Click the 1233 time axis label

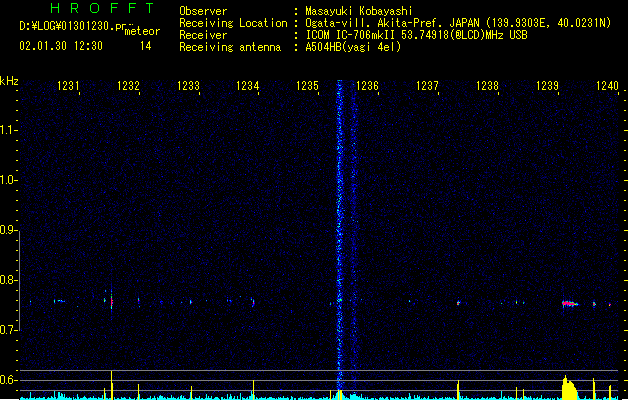click(x=189, y=86)
